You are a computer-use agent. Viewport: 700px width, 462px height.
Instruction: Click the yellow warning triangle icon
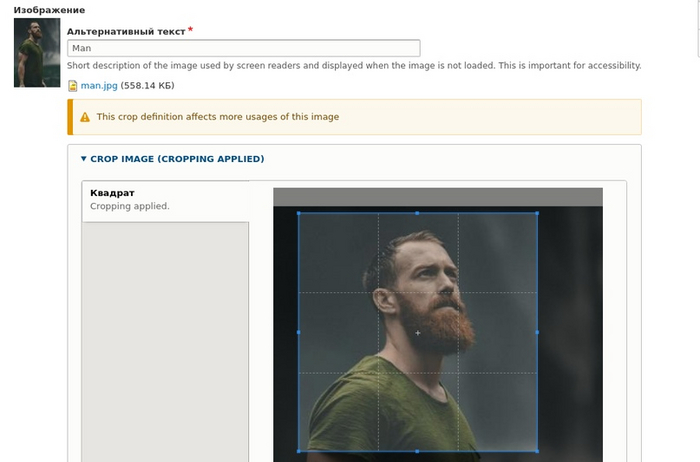coord(85,117)
